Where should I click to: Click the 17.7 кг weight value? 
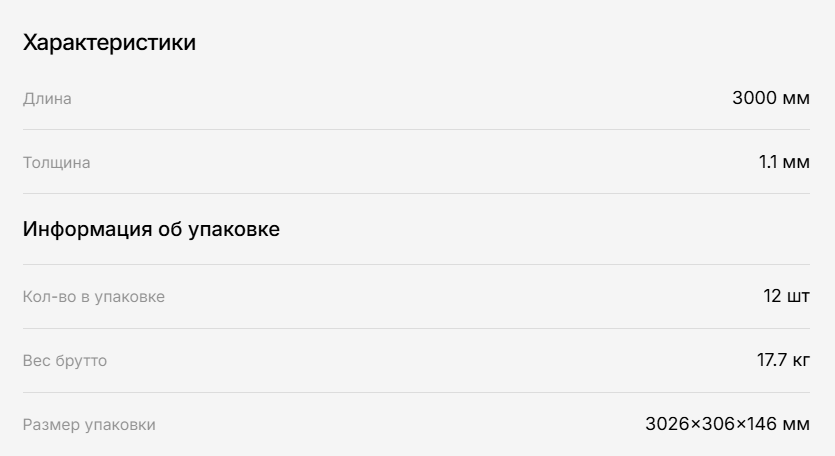783,360
